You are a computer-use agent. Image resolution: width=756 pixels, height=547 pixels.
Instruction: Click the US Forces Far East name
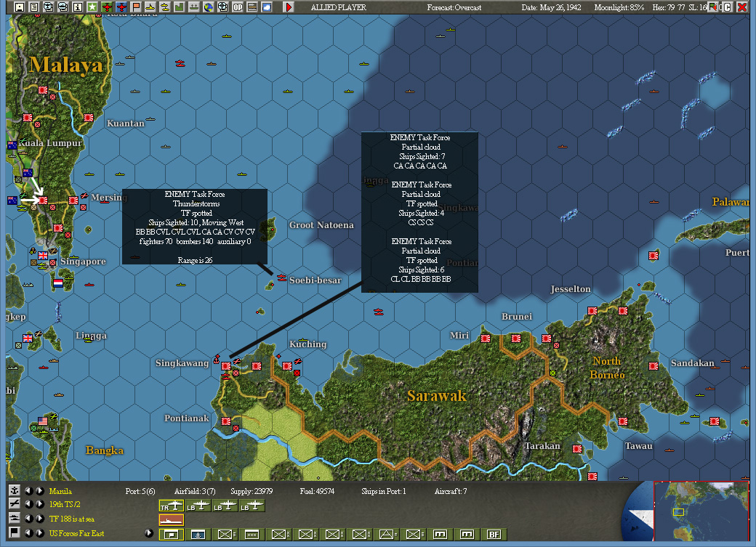coord(76,533)
